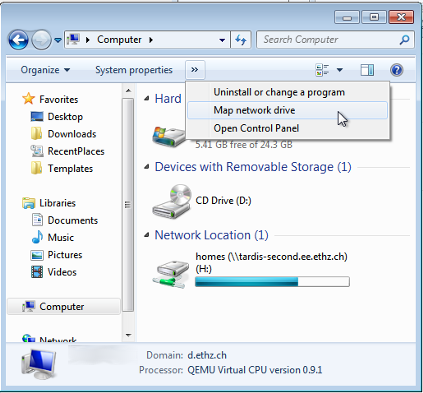Open the recent pages dropdown arrow
The width and height of the screenshot is (423, 393).
[58, 40]
